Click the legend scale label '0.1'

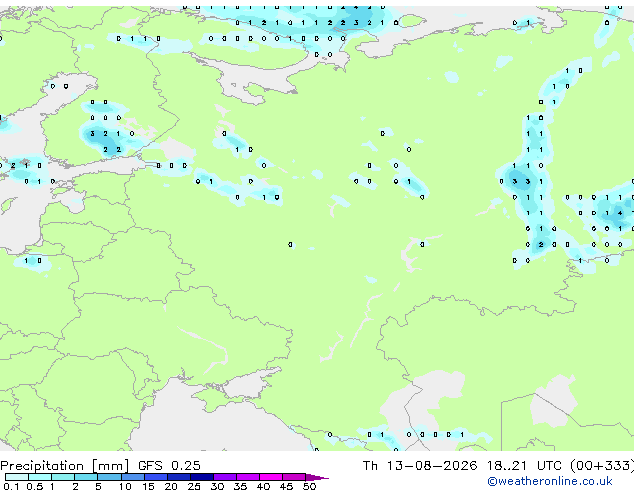click(x=11, y=486)
